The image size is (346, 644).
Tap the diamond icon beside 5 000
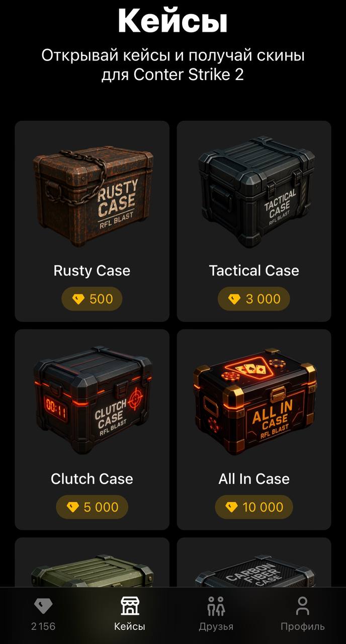(x=73, y=507)
